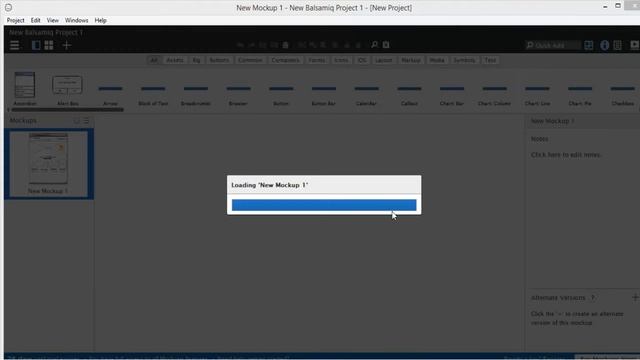Click the Mockups panel view toggle icon
The image size is (640, 360).
(x=77, y=121)
